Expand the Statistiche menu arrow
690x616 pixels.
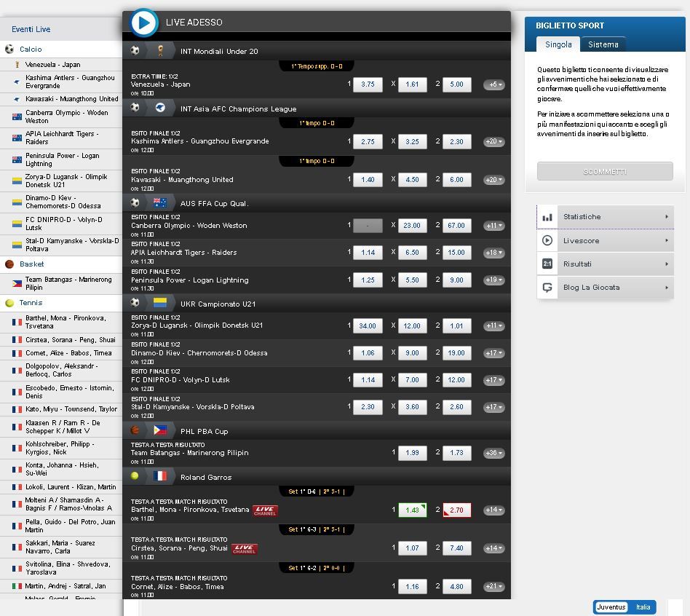[667, 217]
